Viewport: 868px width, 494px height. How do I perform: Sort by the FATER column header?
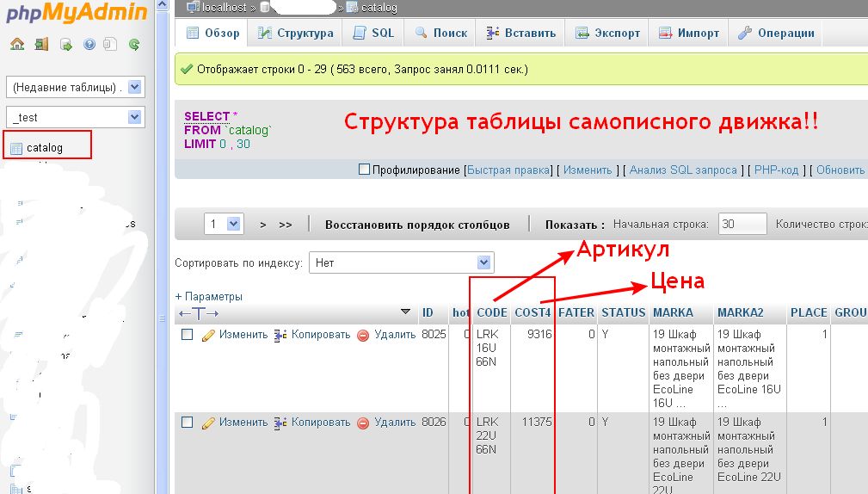(x=576, y=313)
